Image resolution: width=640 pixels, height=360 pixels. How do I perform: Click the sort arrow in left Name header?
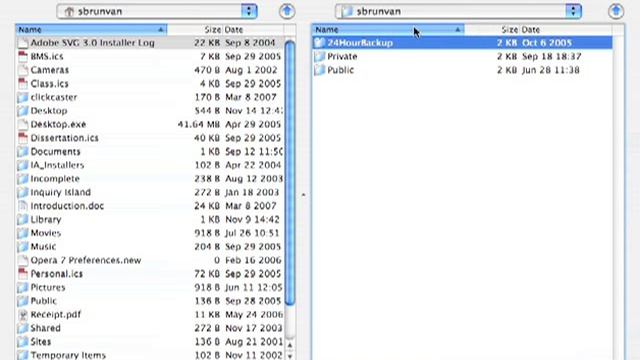pos(161,29)
